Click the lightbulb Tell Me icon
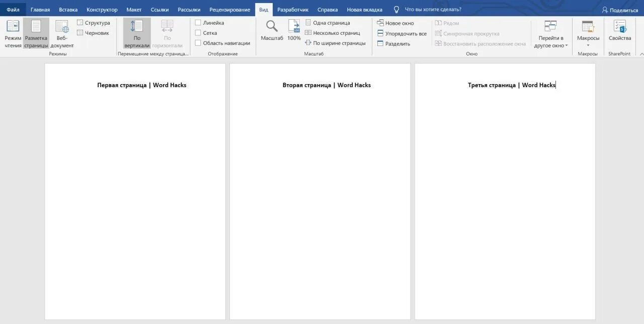This screenshot has width=644, height=324. [x=396, y=10]
